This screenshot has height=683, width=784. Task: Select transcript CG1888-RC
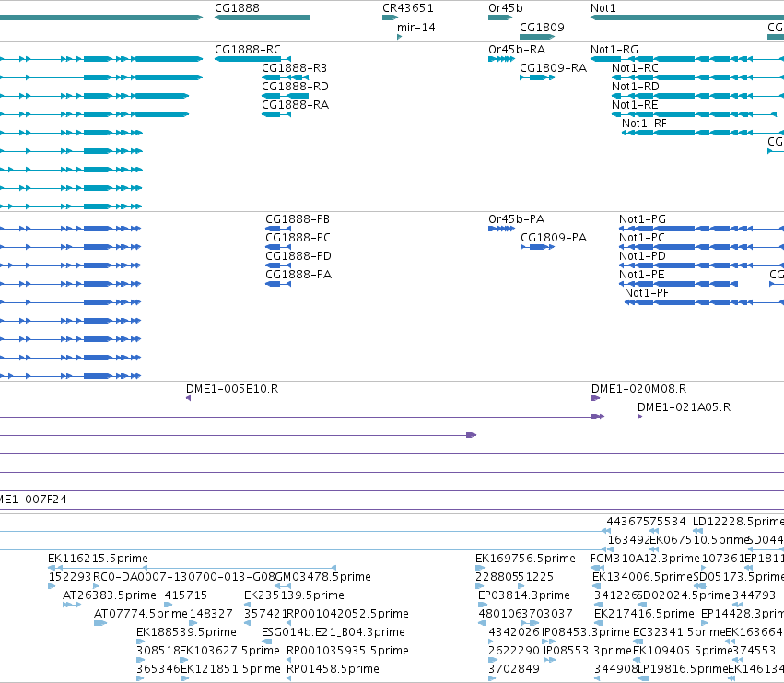(252, 59)
